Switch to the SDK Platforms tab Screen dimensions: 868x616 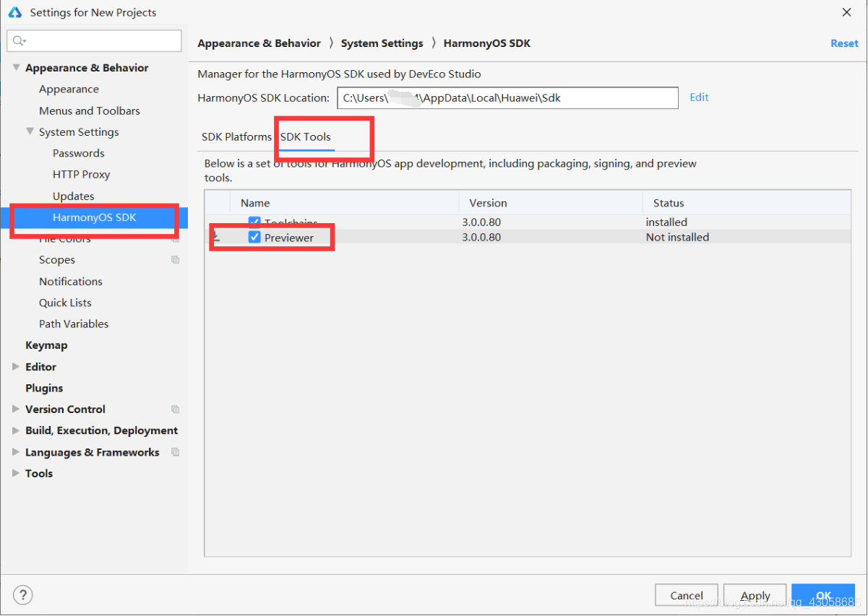point(236,136)
